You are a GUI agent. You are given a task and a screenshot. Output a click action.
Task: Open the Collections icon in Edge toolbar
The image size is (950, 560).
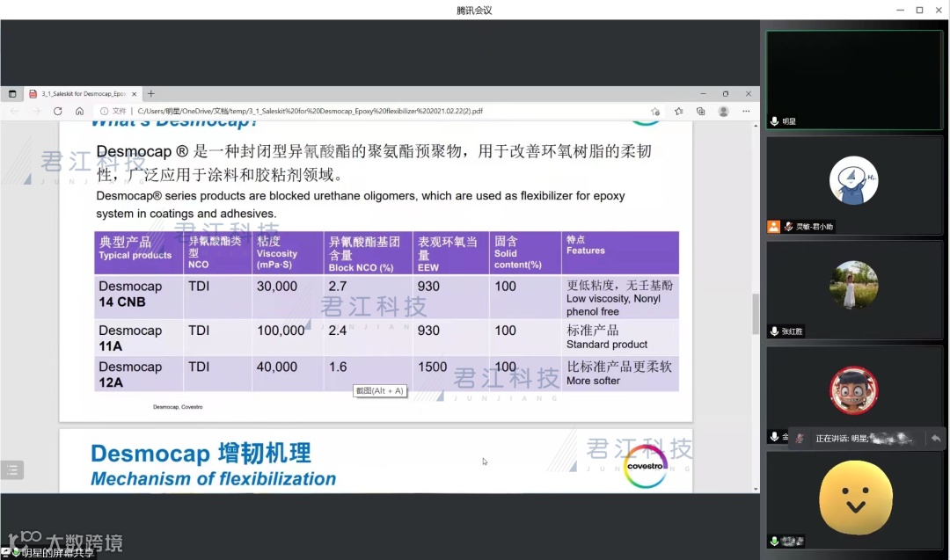click(700, 112)
